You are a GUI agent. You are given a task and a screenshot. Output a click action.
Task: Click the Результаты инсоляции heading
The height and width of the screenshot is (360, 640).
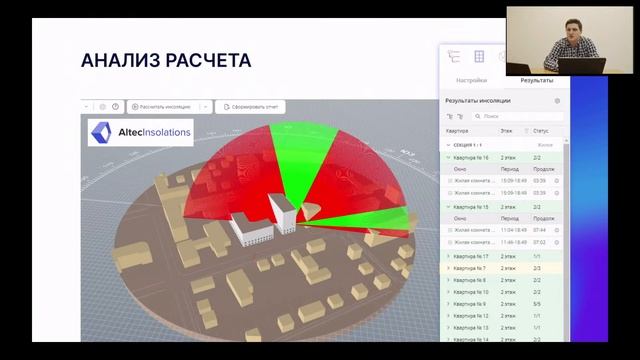coord(478,100)
